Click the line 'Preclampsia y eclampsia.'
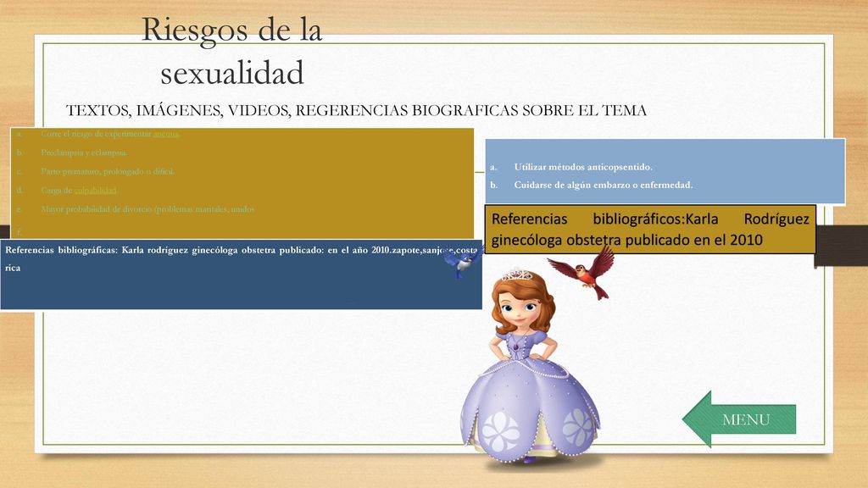The width and height of the screenshot is (868, 488). click(84, 152)
